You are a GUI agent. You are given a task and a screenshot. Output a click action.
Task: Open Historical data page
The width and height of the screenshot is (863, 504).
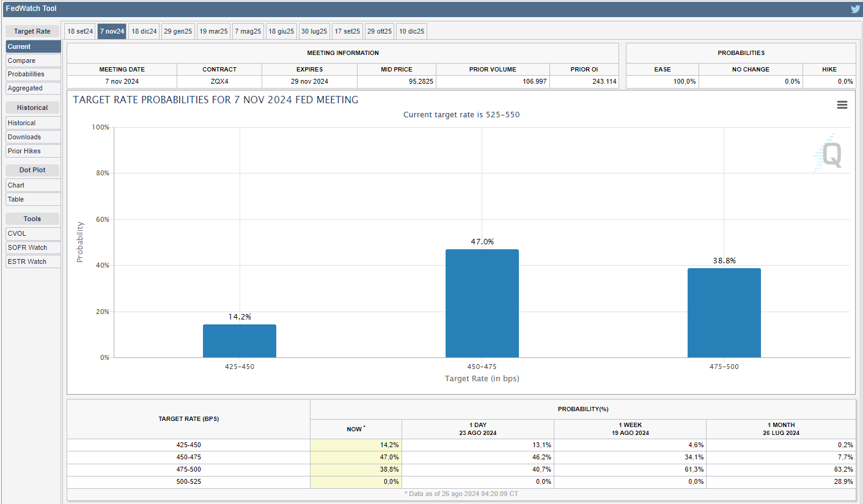(x=33, y=123)
